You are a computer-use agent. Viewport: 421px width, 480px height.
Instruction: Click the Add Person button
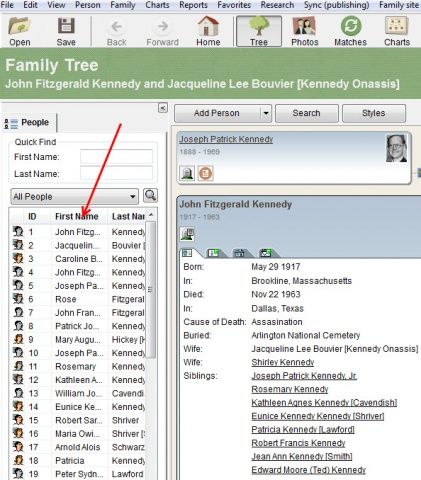coord(217,113)
